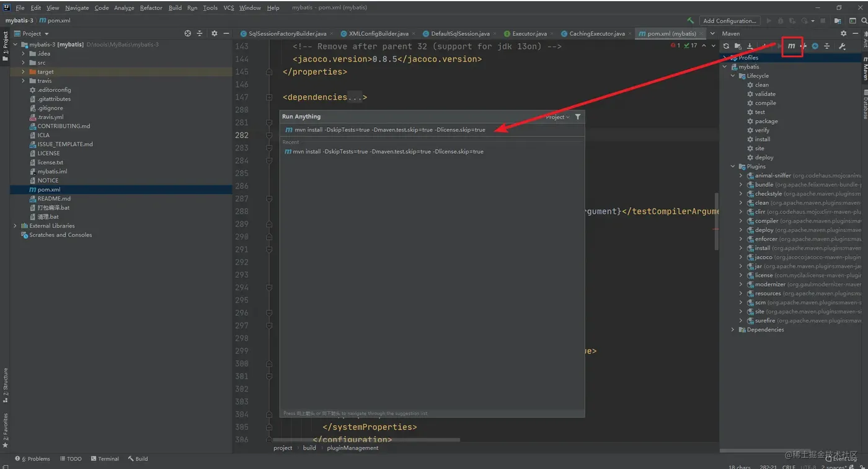868x469 pixels.
Task: Click the inspection warnings count widget showing 17
Action: [x=690, y=45]
